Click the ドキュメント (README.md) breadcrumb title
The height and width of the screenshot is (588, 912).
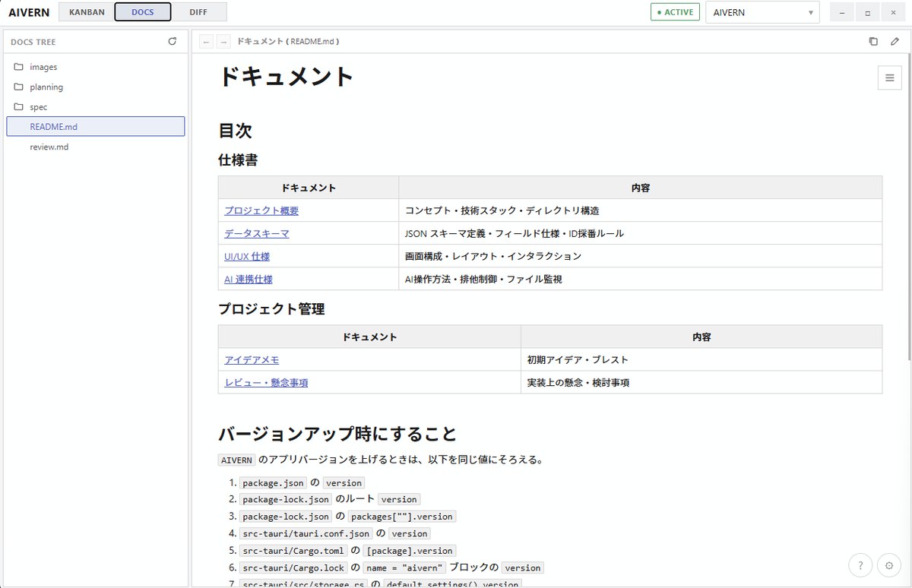288,42
